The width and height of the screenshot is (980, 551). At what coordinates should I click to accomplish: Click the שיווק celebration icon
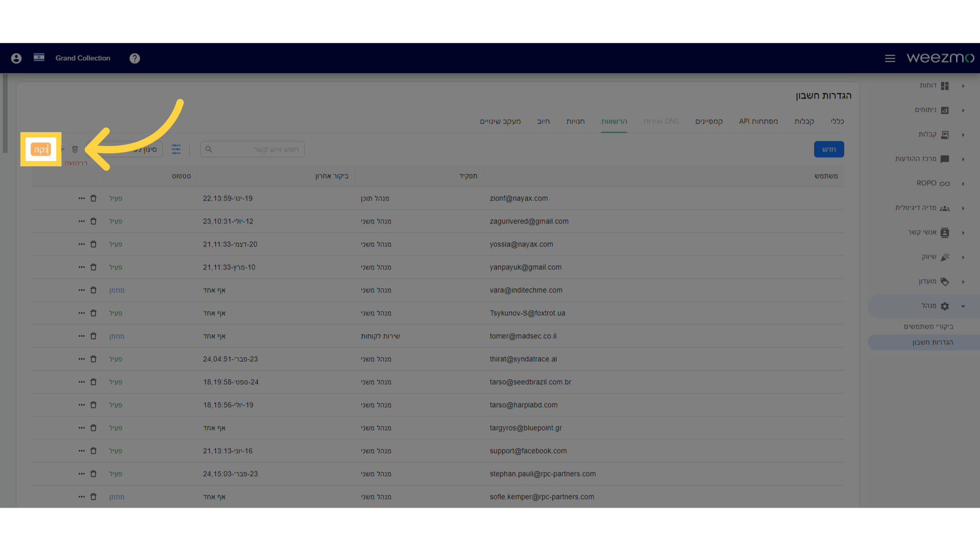pyautogui.click(x=945, y=257)
